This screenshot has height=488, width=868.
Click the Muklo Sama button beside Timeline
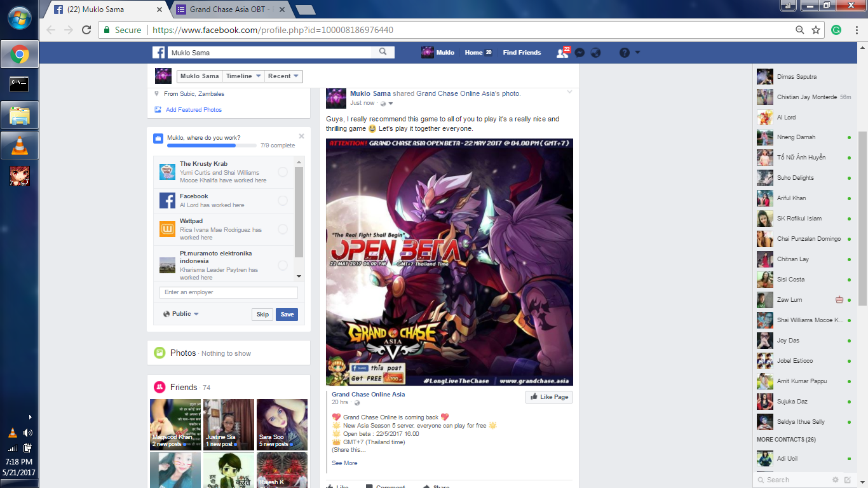(x=200, y=76)
